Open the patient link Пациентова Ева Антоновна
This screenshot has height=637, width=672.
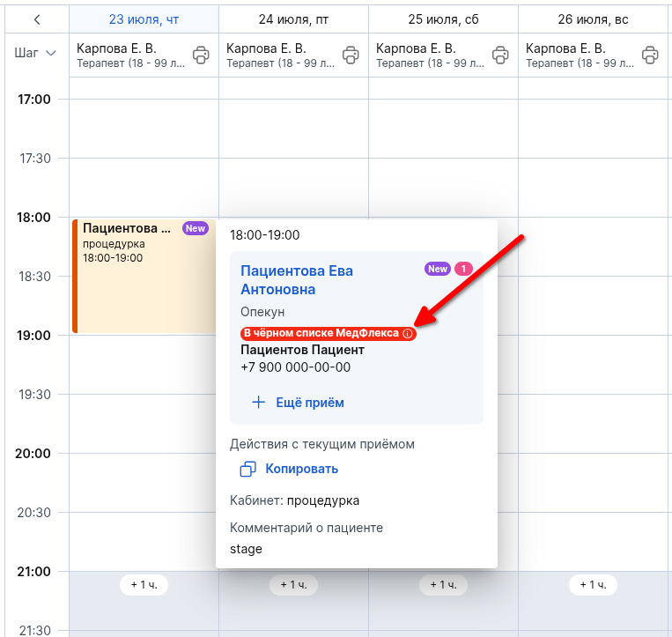297,280
